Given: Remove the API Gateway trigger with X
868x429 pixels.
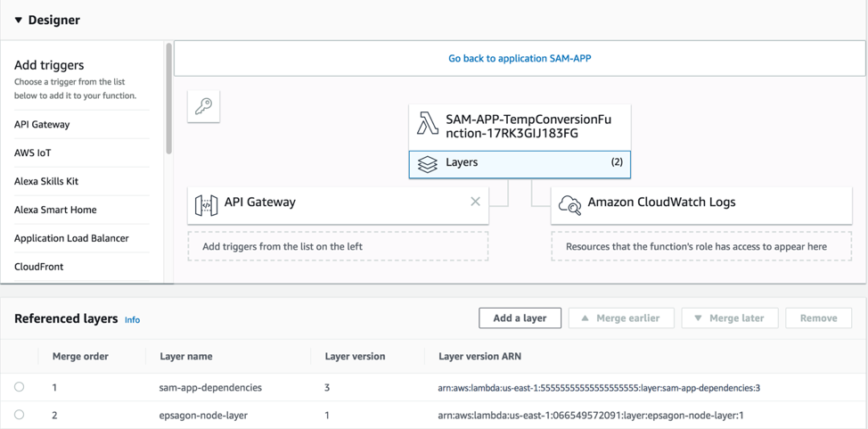Looking at the screenshot, I should [x=475, y=202].
